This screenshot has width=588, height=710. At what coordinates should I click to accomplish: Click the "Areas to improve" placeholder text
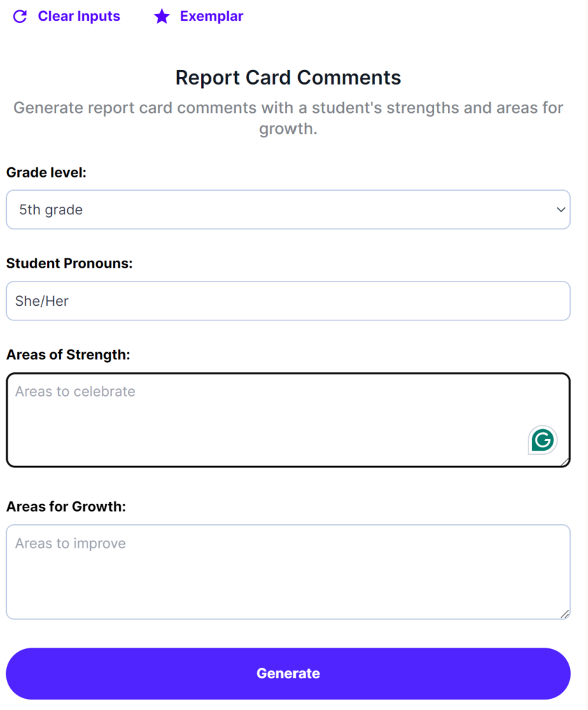pyautogui.click(x=71, y=544)
